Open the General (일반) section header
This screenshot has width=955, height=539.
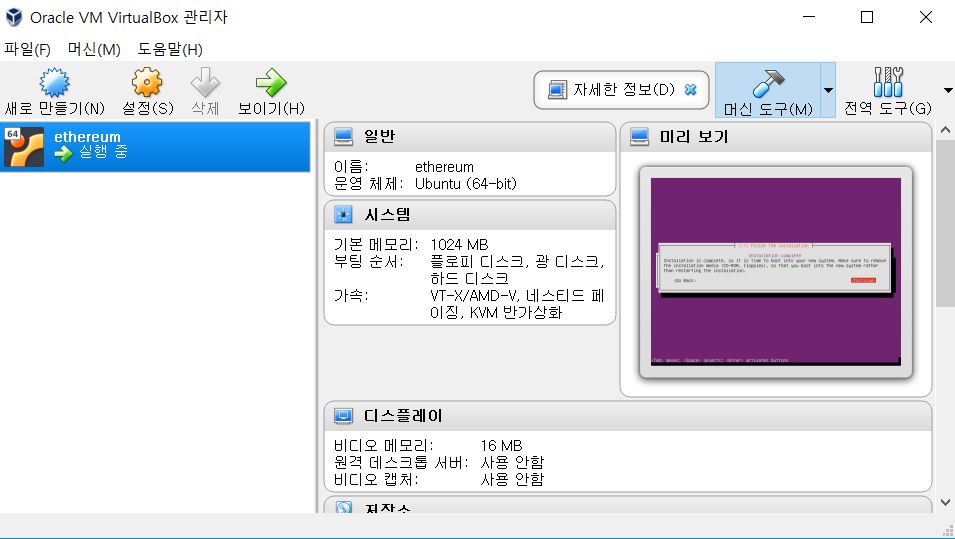(470, 137)
